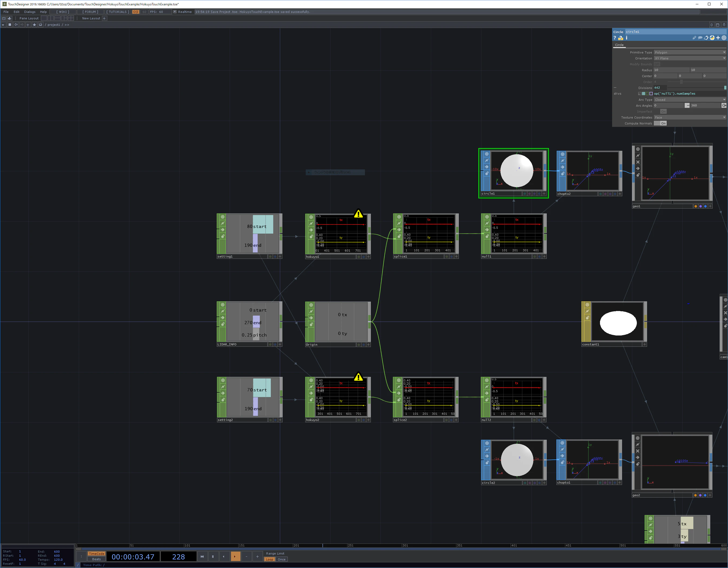The image size is (728, 568).
Task: Click the lock flag icon on the hokuyo1 node
Action: pos(311,237)
